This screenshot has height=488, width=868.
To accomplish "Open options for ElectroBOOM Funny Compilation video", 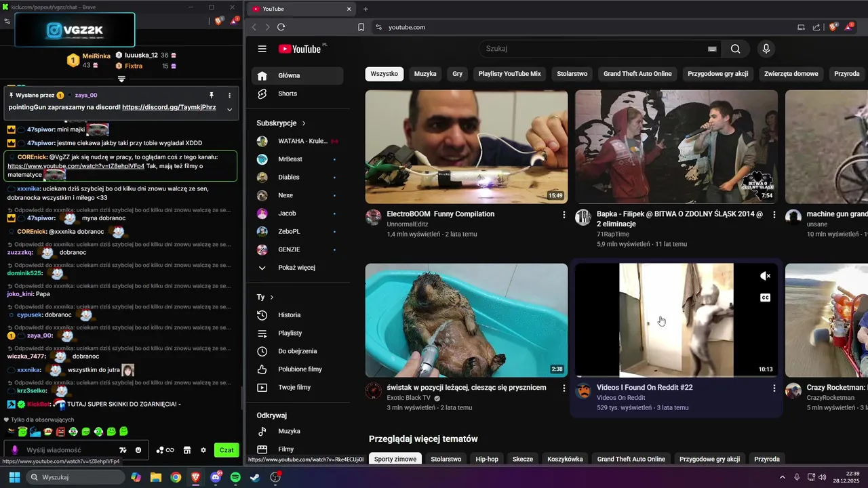I will pyautogui.click(x=564, y=214).
